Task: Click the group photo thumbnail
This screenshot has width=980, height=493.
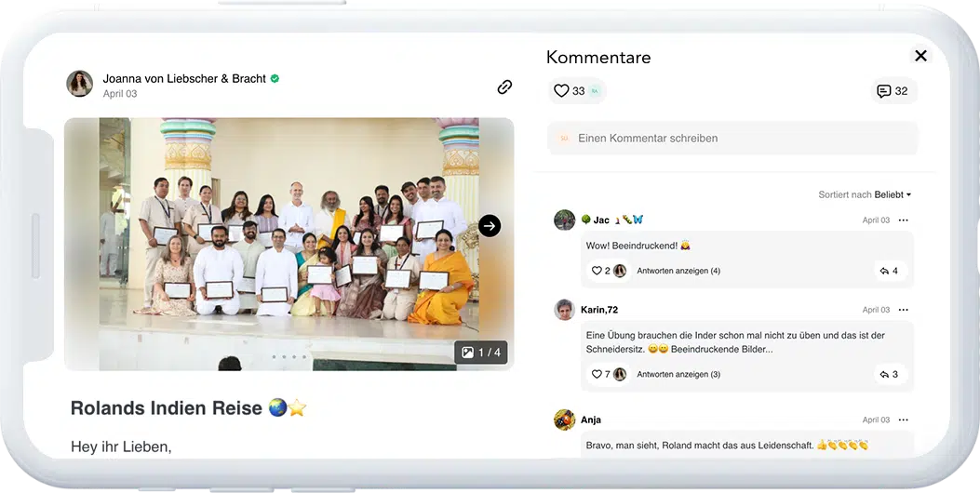Action: pyautogui.click(x=289, y=244)
